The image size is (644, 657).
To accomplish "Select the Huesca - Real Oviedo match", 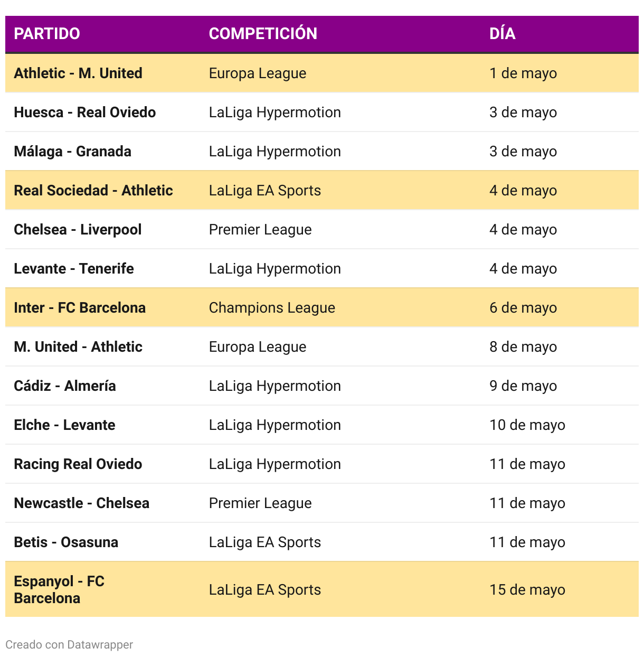I will pyautogui.click(x=85, y=112).
